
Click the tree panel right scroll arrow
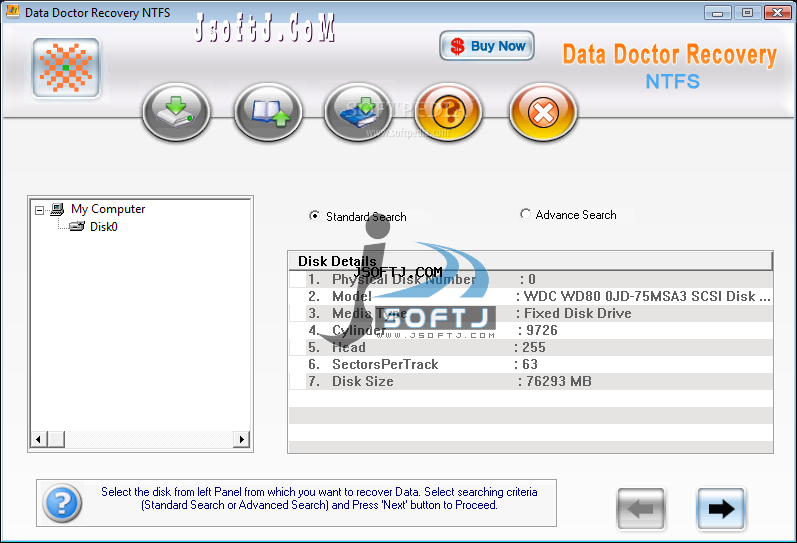point(241,439)
